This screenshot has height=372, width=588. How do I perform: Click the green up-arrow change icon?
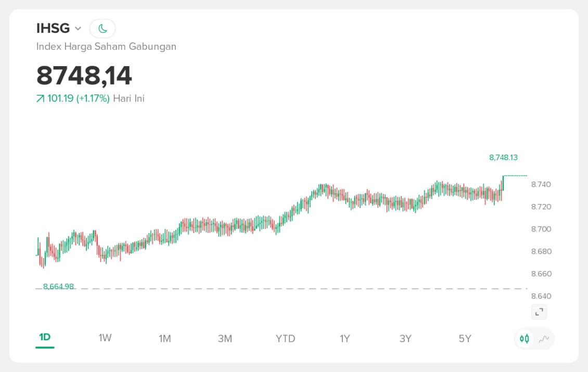(40, 99)
